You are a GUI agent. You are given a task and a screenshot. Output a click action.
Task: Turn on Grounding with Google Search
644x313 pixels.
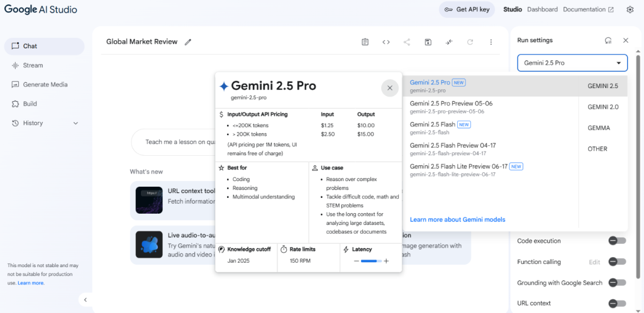click(x=618, y=283)
